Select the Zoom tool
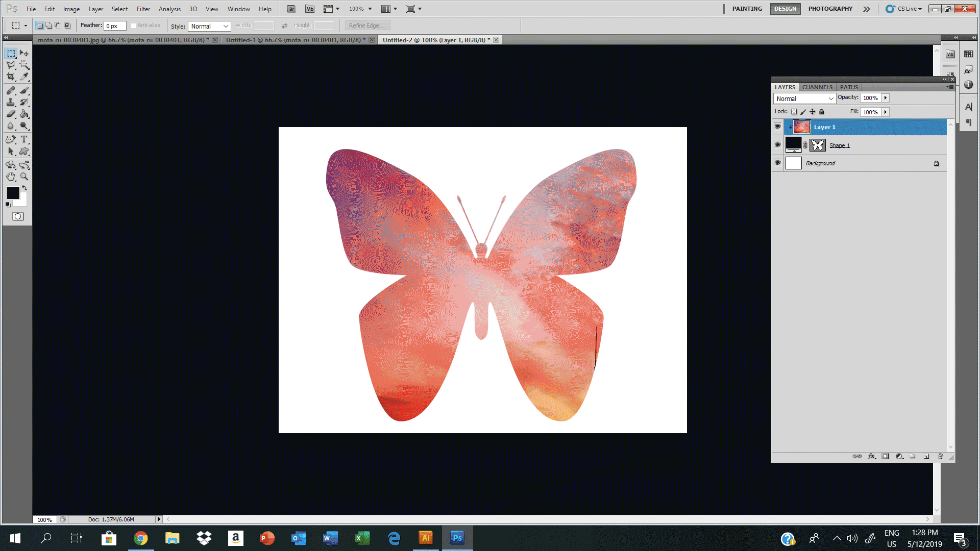Screen dimensions: 980x551 pyautogui.click(x=24, y=176)
